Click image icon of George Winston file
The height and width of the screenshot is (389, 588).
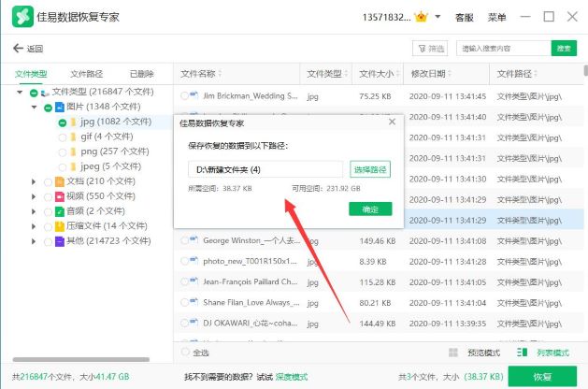(x=194, y=239)
